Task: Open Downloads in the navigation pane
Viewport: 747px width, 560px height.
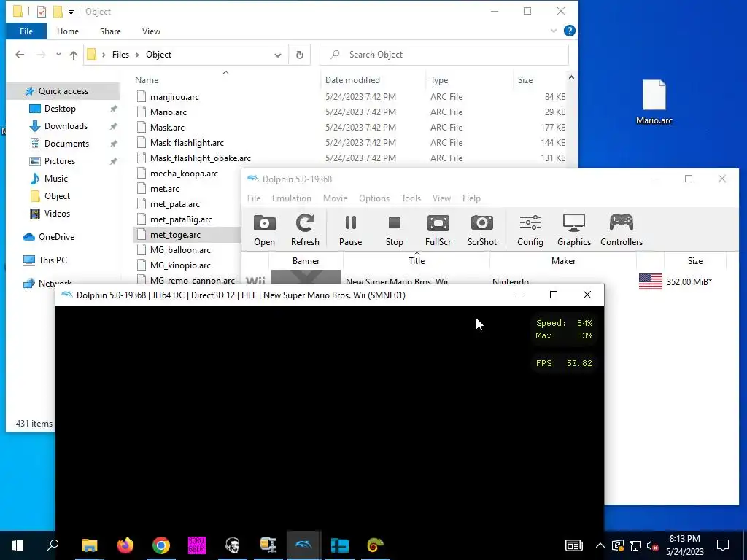Action: pyautogui.click(x=66, y=126)
